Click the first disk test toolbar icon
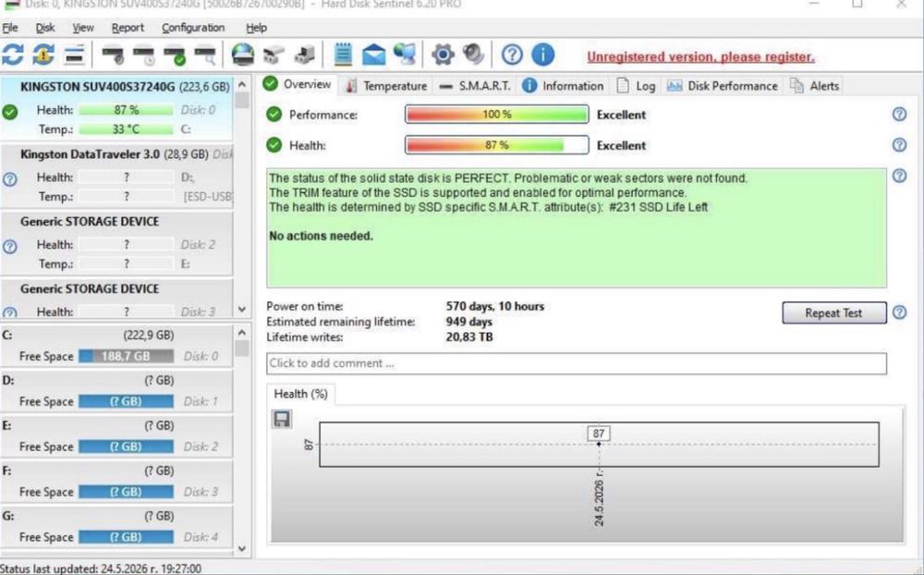 tap(112, 55)
